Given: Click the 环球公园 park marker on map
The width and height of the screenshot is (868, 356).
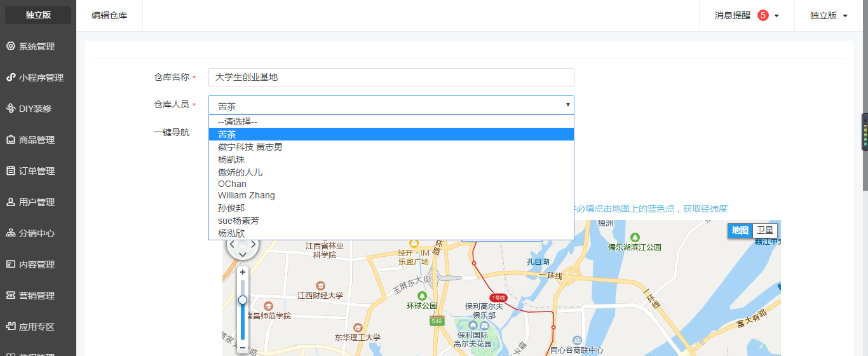Looking at the screenshot, I should (x=422, y=296).
